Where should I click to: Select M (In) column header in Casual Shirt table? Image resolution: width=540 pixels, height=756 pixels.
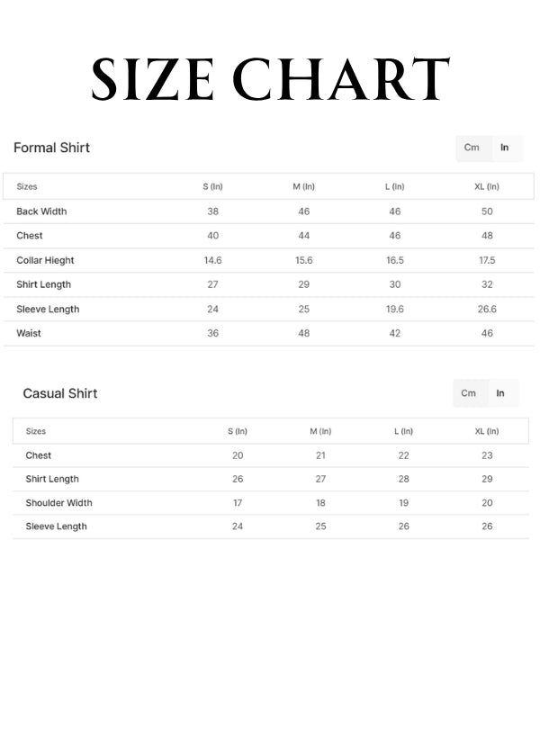(x=320, y=432)
